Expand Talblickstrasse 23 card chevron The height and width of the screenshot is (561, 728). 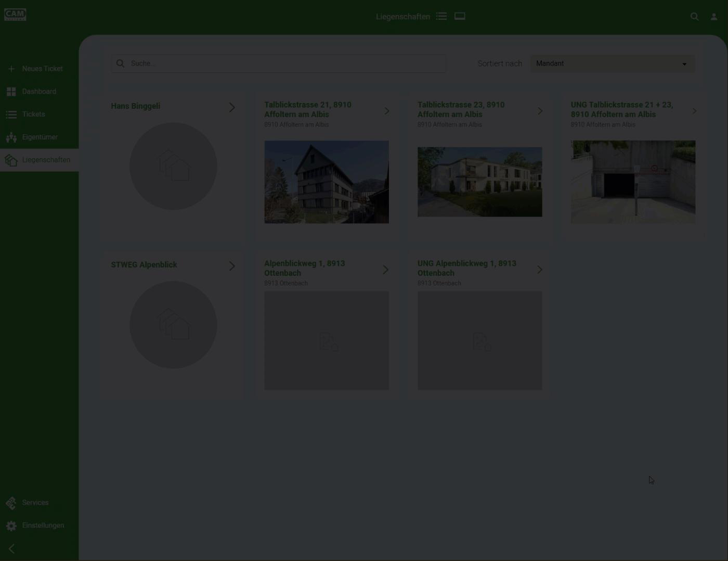coord(540,111)
